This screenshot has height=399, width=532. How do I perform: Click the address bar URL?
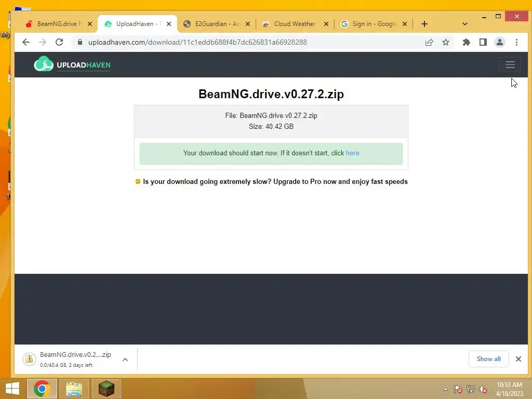tap(197, 42)
